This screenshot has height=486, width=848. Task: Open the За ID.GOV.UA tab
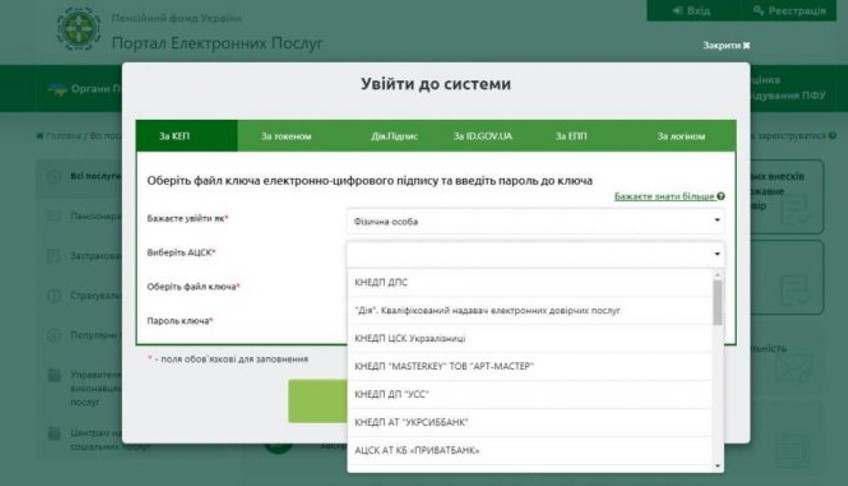pos(482,136)
